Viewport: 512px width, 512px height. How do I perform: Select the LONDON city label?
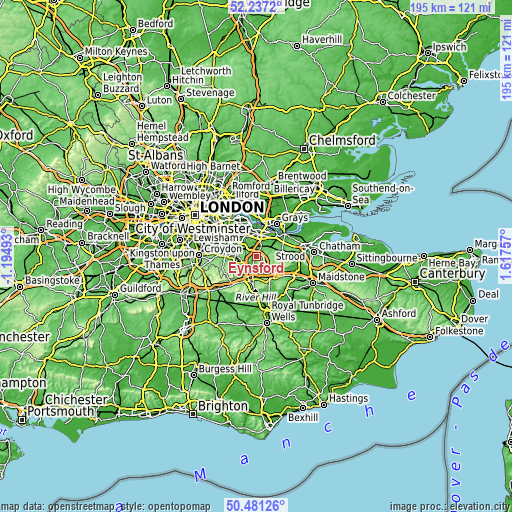pyautogui.click(x=232, y=207)
